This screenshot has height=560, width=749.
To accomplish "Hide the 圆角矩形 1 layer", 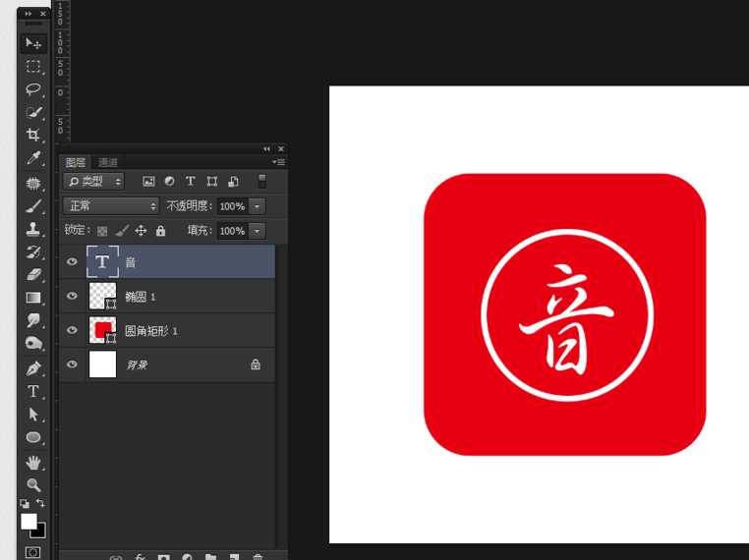I will tap(72, 330).
